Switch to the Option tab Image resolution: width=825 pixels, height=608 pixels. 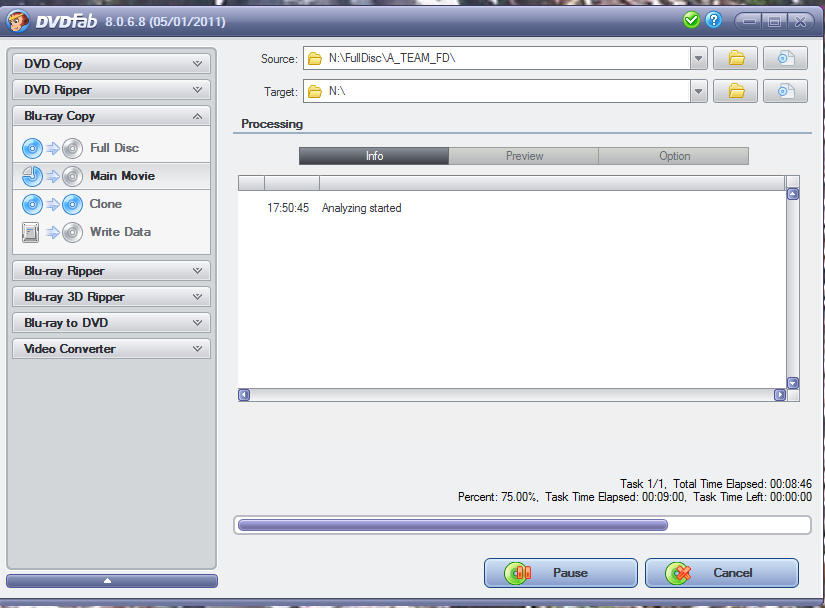(x=674, y=156)
